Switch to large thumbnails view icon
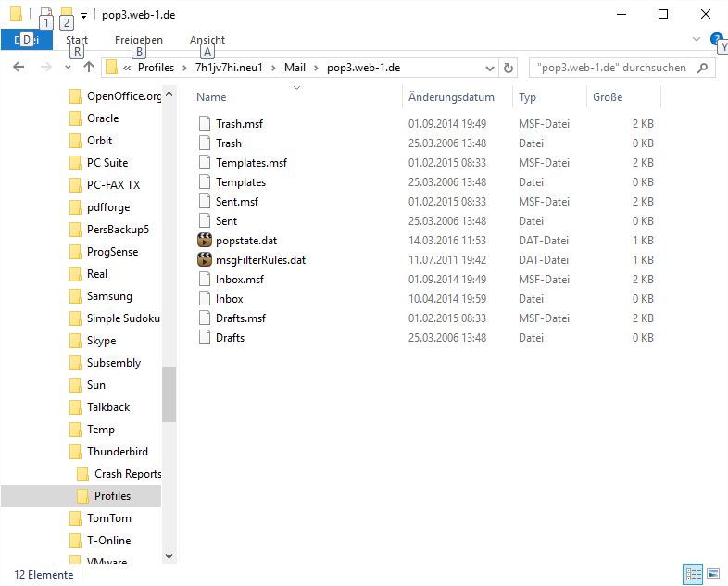 pos(712,575)
